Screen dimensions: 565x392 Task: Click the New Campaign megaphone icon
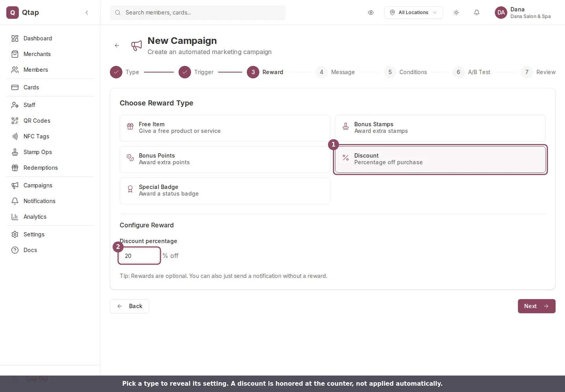point(137,45)
